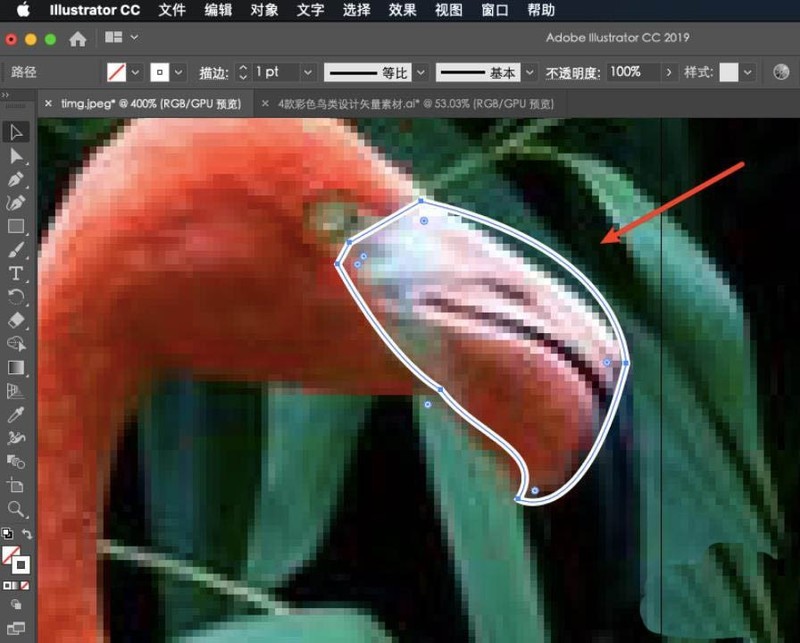Select the Selection tool

pyautogui.click(x=16, y=133)
